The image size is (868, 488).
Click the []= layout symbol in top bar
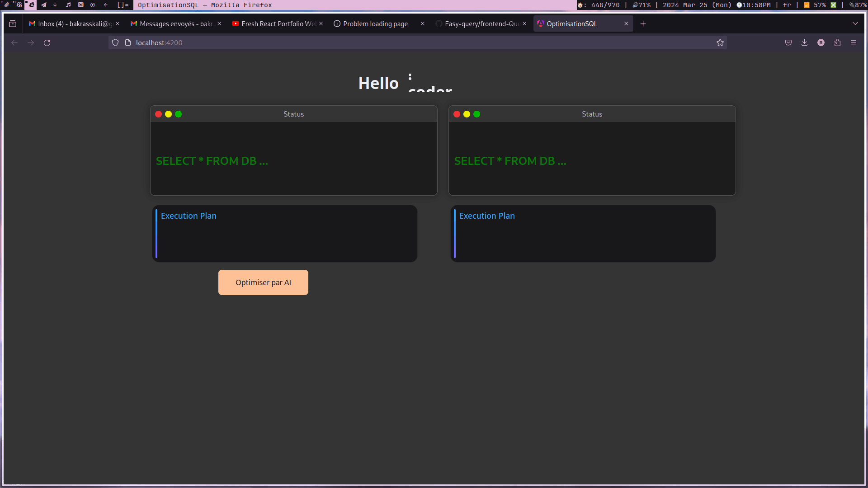(x=123, y=5)
